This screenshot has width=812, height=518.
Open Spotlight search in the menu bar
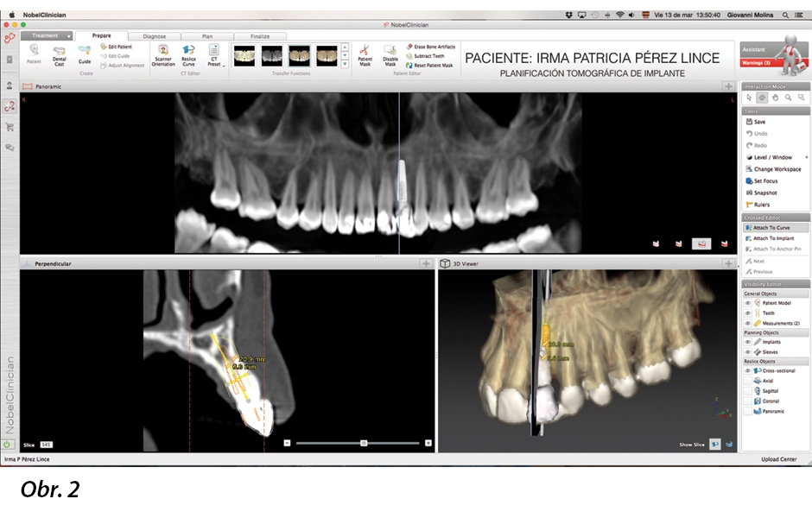pos(785,15)
